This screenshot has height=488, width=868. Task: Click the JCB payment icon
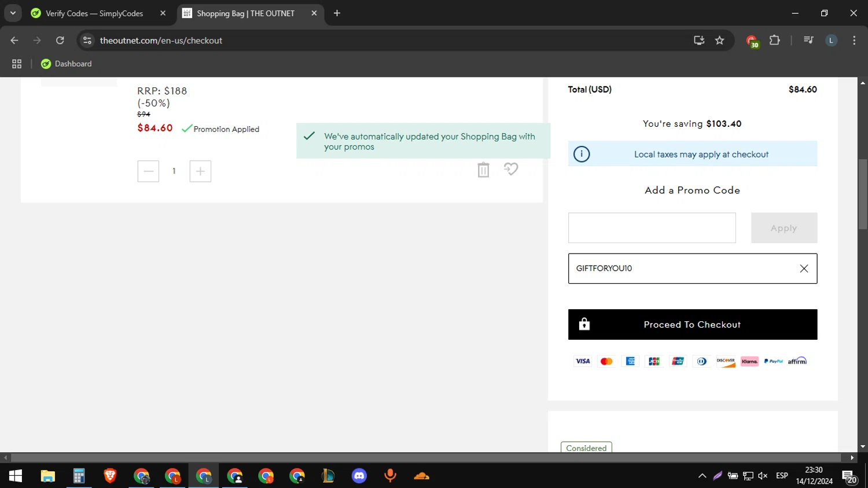tap(654, 361)
